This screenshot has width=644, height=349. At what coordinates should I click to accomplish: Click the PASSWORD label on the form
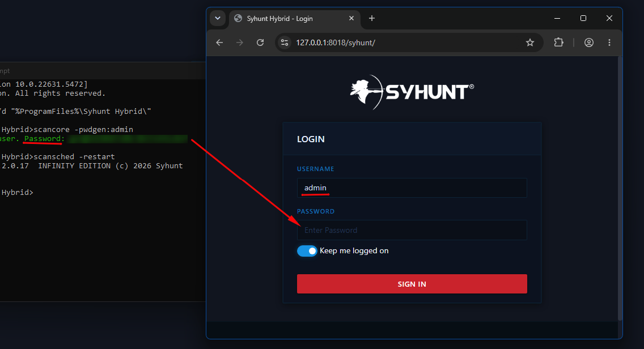click(316, 211)
